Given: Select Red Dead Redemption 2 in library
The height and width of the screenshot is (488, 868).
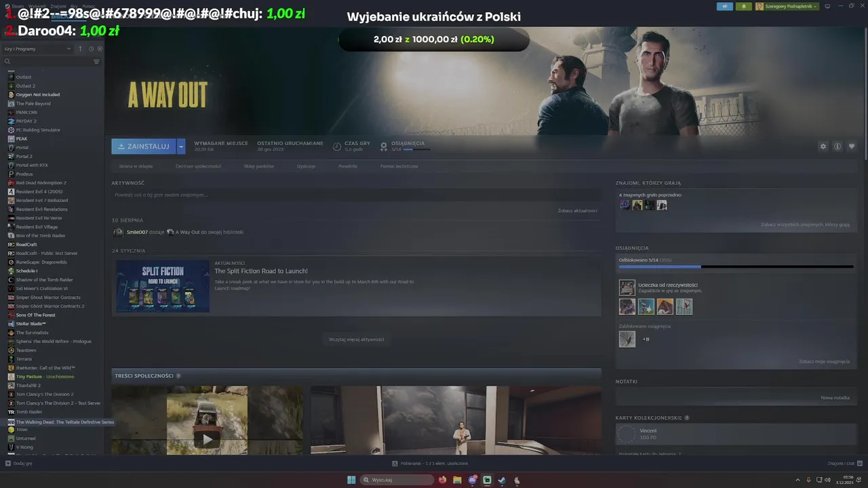Looking at the screenshot, I should click(41, 183).
